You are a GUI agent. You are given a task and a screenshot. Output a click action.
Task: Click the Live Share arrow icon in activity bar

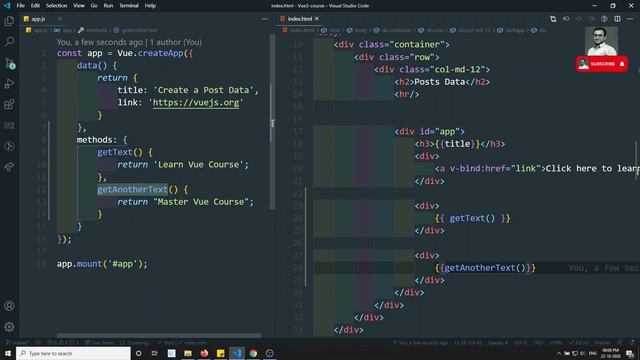click(9, 167)
